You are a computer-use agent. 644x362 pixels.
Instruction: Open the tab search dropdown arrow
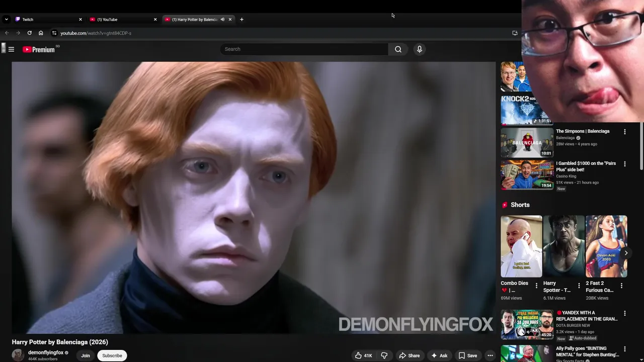point(6,20)
